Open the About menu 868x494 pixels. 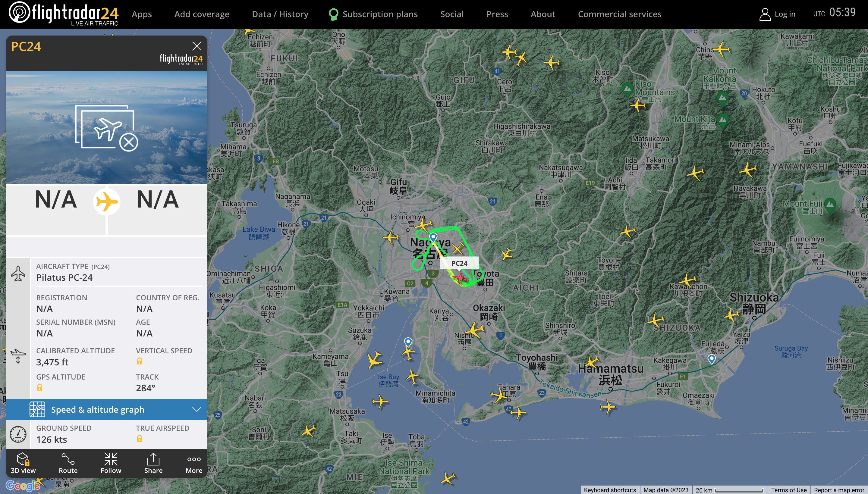543,14
